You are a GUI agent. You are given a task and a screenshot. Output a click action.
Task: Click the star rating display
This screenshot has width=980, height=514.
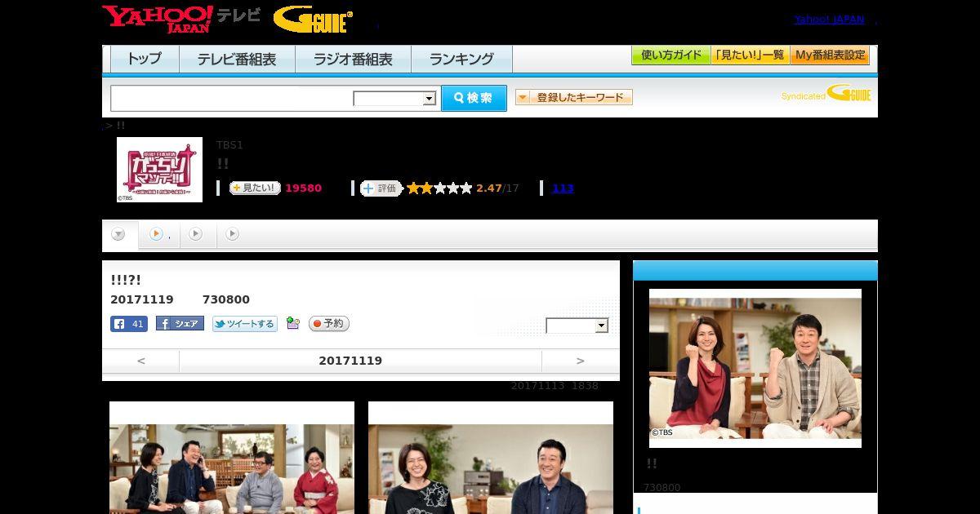439,188
